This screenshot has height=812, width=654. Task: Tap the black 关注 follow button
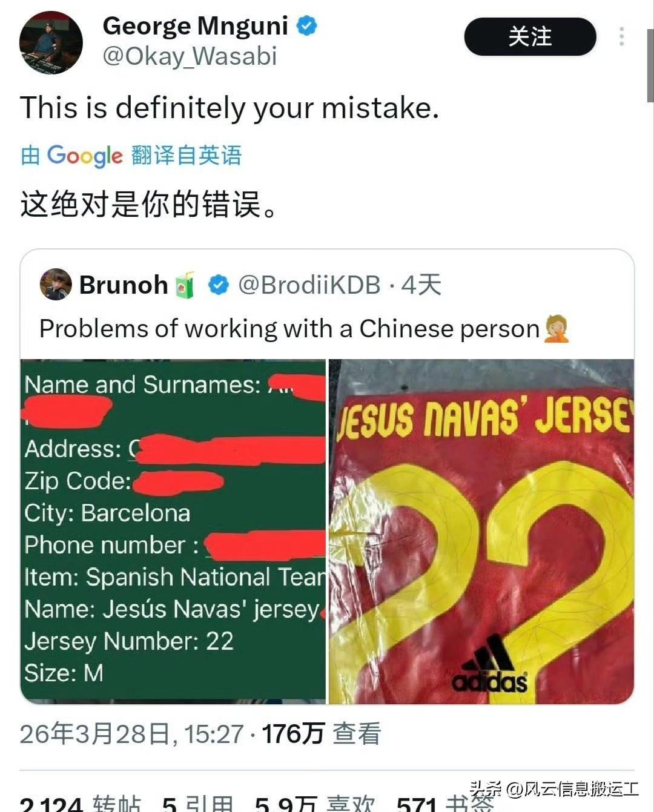[x=530, y=37]
